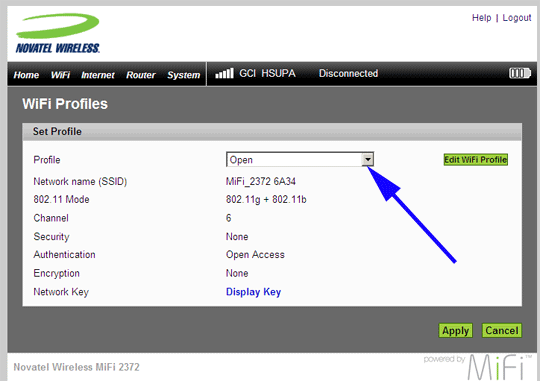
Task: Open the Home menu
Action: point(26,75)
